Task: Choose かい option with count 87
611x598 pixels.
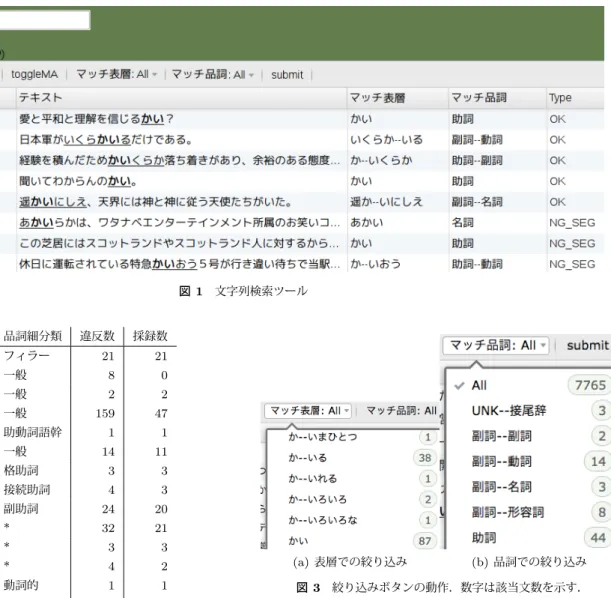Action: pyautogui.click(x=353, y=540)
